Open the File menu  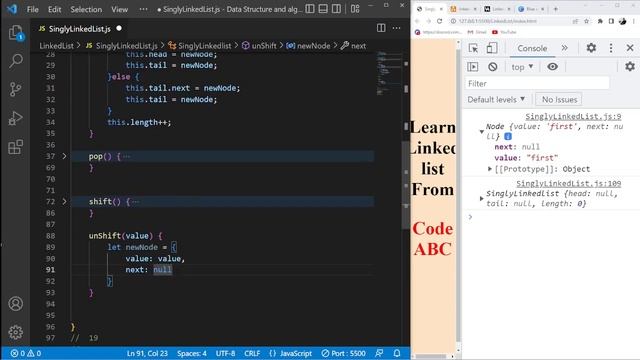[x=33, y=9]
